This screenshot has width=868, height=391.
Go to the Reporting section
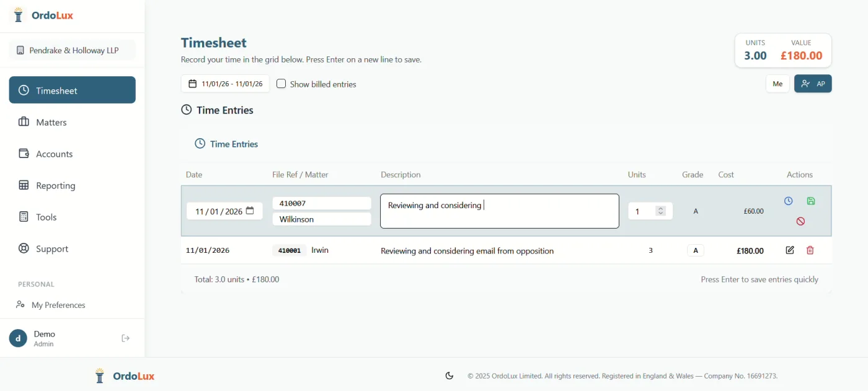coord(56,185)
